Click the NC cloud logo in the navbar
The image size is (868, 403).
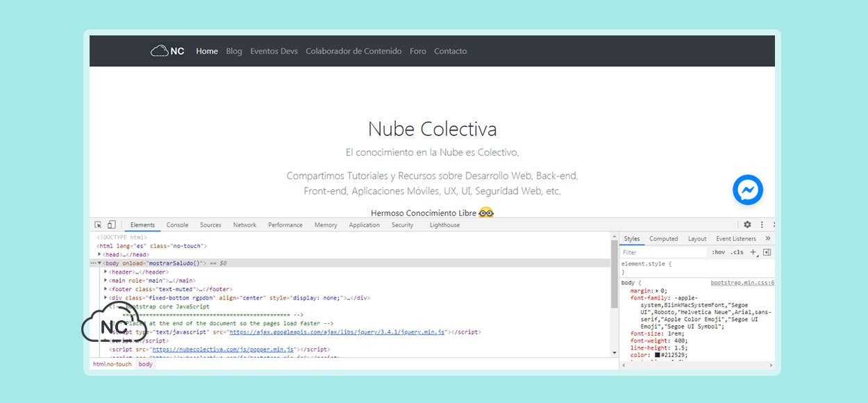point(167,51)
